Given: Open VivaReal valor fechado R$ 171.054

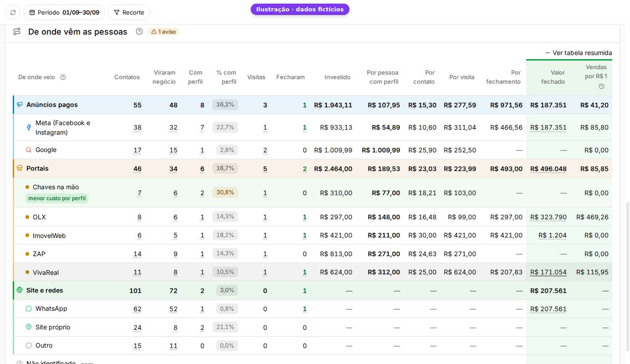Looking at the screenshot, I should (549, 272).
